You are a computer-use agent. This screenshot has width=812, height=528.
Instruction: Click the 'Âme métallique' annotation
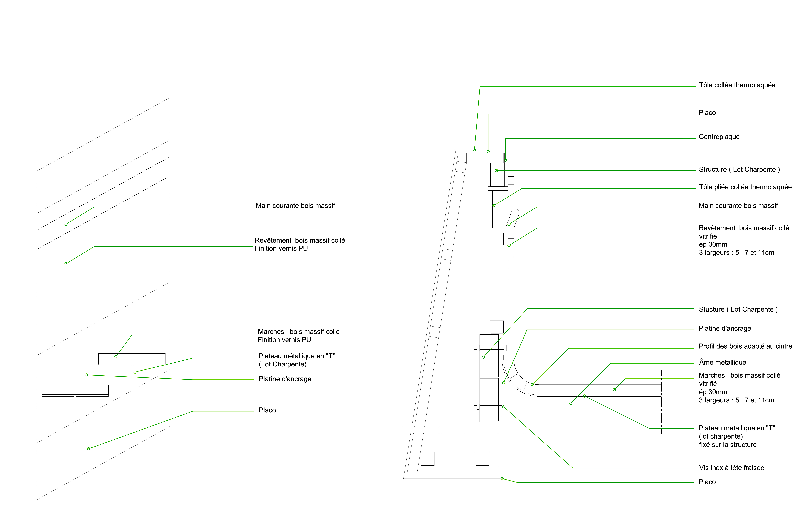(x=722, y=362)
